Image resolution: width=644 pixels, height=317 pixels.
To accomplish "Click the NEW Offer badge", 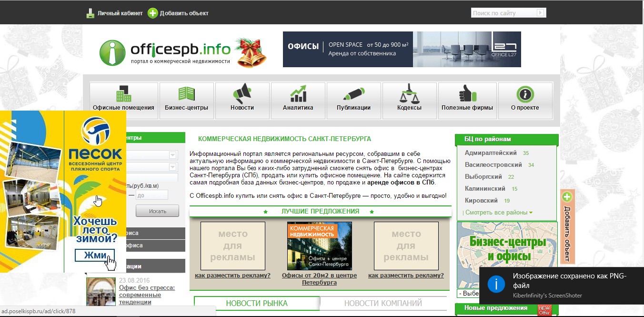I will [x=544, y=309].
